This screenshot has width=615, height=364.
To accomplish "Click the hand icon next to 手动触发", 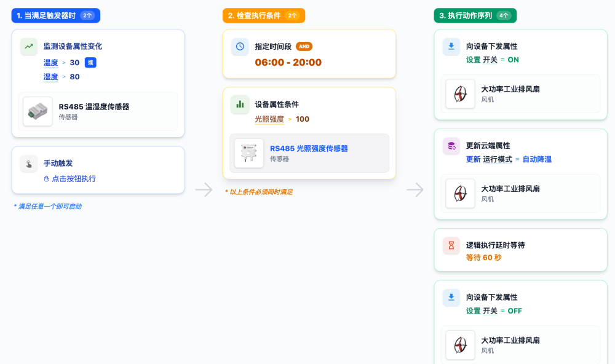I will click(x=28, y=164).
